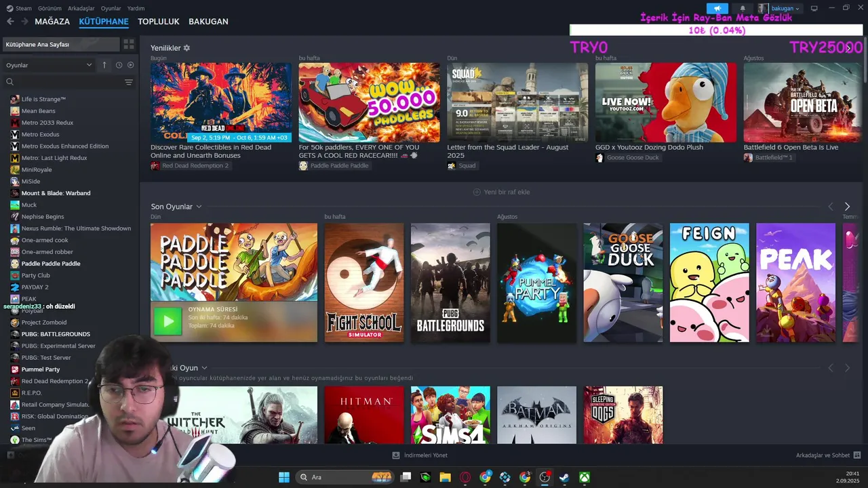Click the clock recent-activity filter icon

pos(119,65)
